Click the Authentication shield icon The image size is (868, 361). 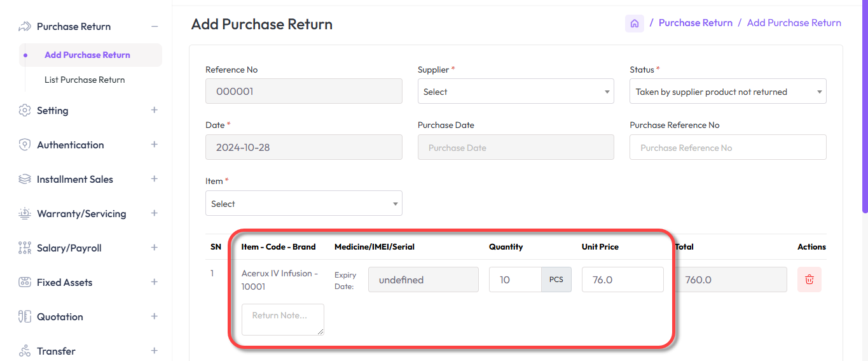[25, 145]
